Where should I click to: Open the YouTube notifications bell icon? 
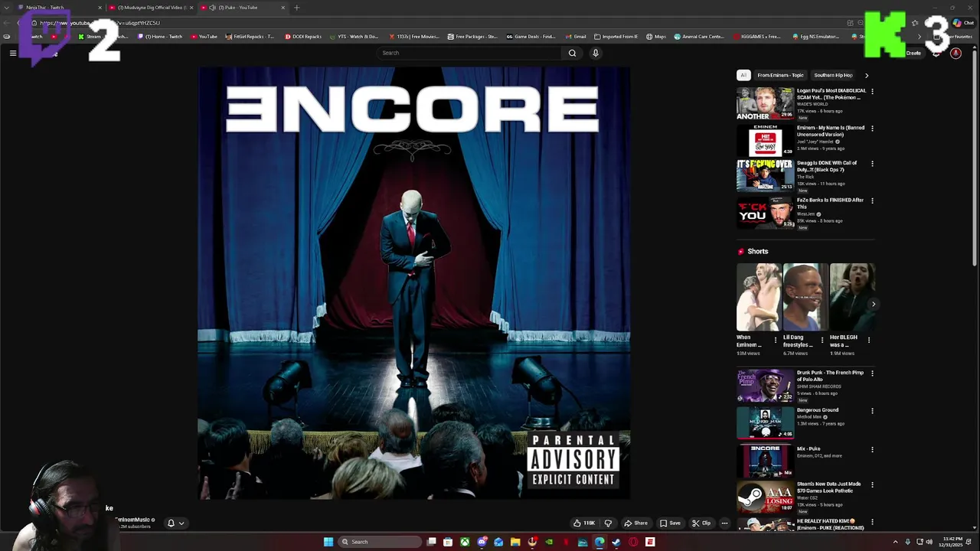tap(936, 53)
